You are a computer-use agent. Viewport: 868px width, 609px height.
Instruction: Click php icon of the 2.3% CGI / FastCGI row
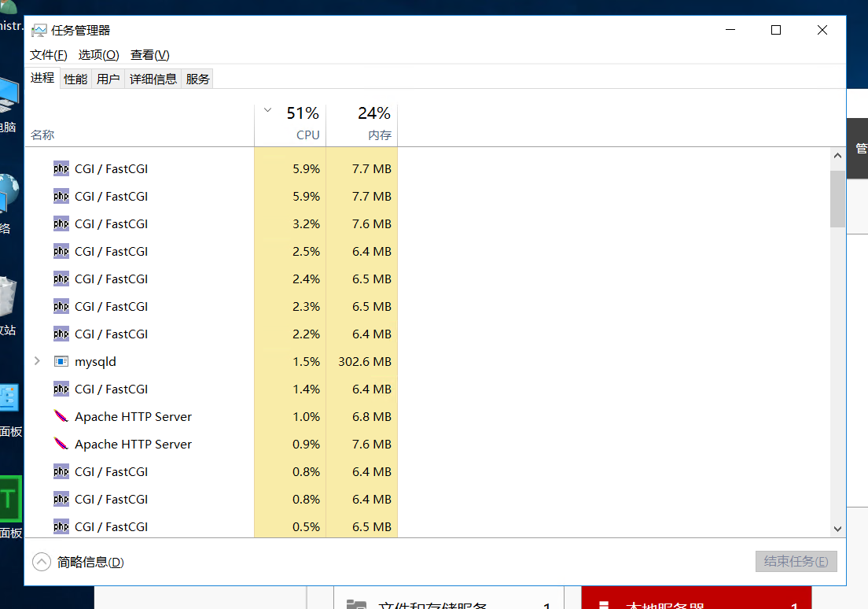pyautogui.click(x=61, y=306)
